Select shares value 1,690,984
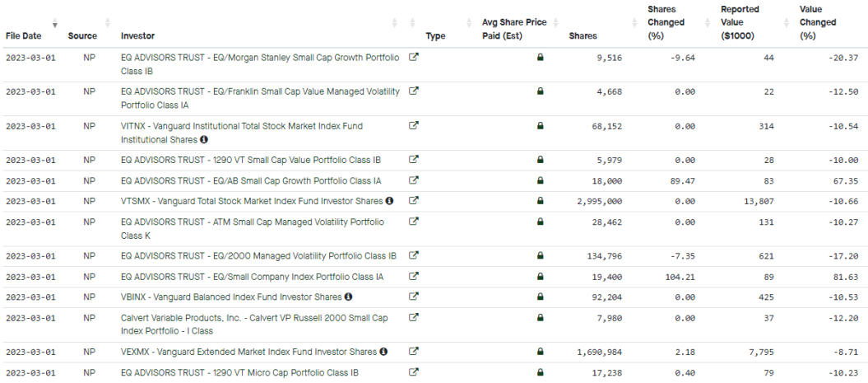This screenshot has width=868, height=383. pos(600,352)
